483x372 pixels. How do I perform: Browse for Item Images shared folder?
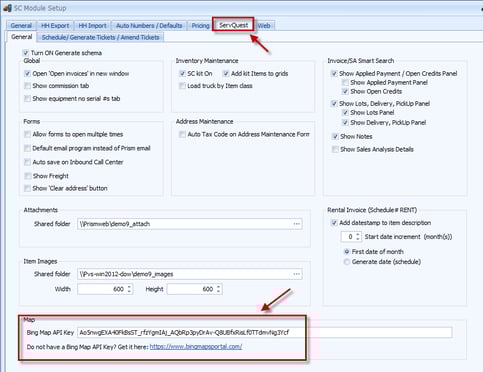pos(296,274)
